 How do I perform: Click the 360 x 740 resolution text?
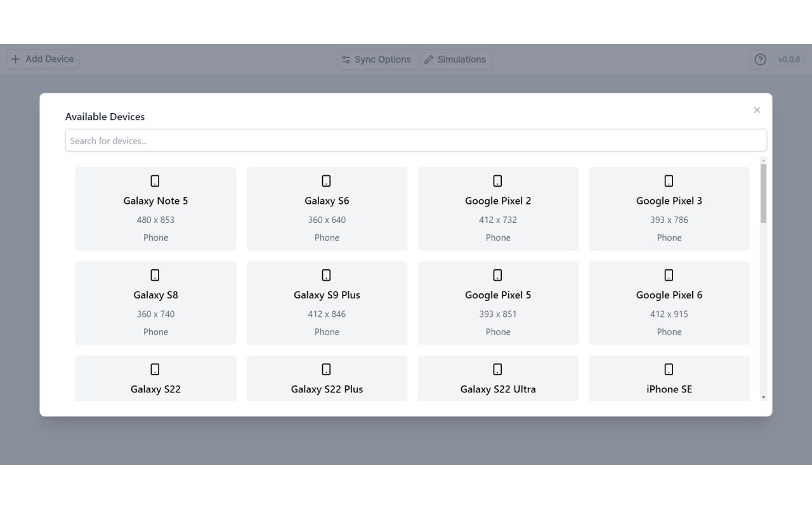click(x=155, y=314)
